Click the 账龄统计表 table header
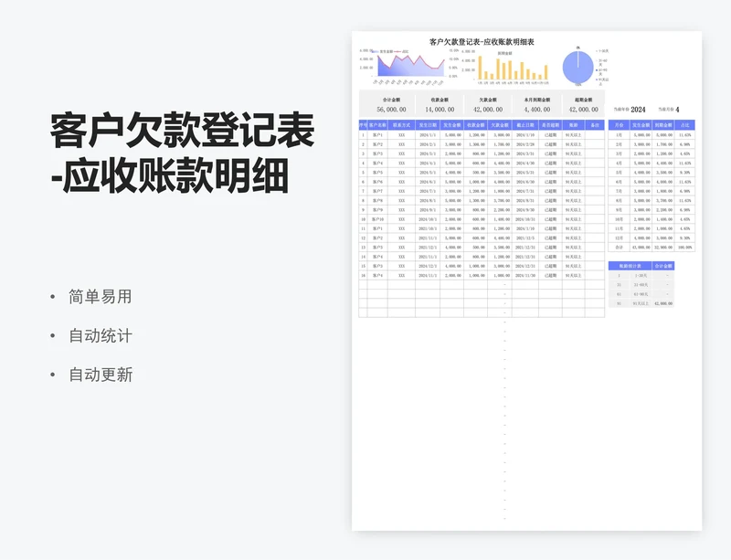The height and width of the screenshot is (560, 731). (x=630, y=266)
